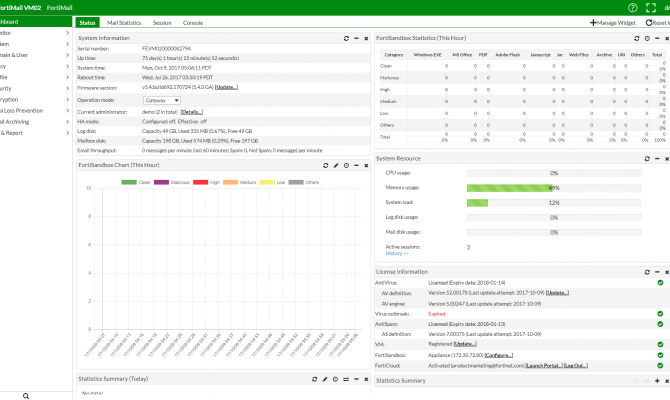The height and width of the screenshot is (400, 670).
Task: Refresh the System Resource widget
Action: (647, 159)
